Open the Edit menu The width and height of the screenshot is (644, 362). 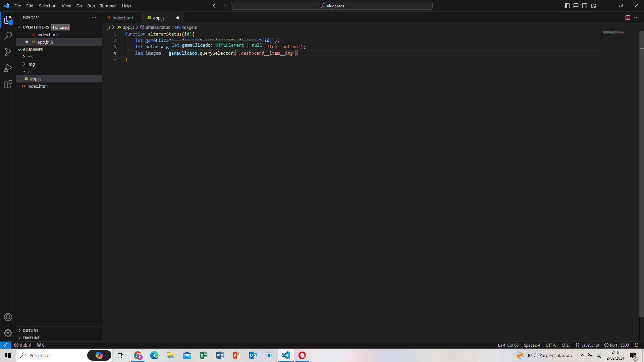(x=30, y=6)
